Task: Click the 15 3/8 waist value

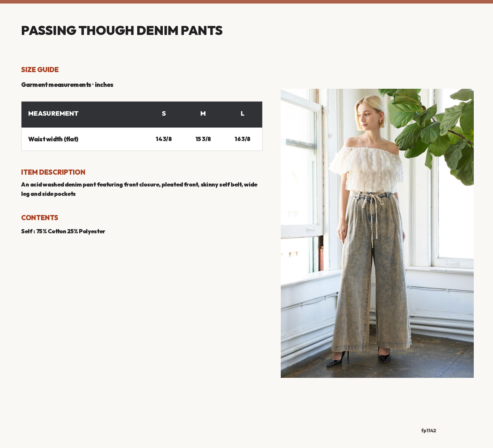Action: 203,139
